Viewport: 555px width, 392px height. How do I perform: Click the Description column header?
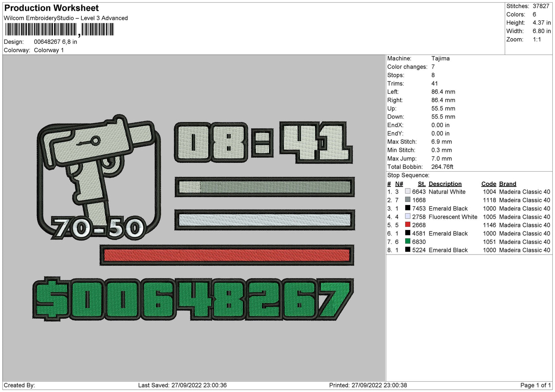point(445,184)
